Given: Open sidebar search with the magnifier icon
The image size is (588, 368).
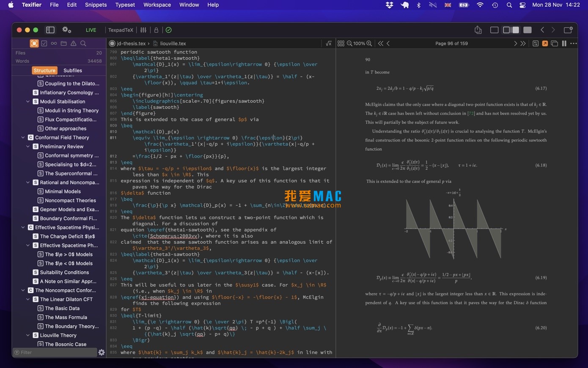Looking at the screenshot, I should (x=83, y=43).
